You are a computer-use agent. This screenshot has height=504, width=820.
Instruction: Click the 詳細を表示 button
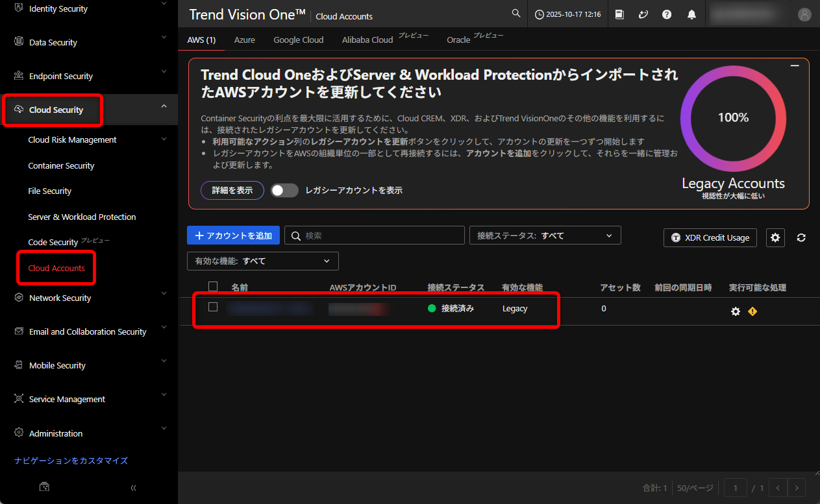tap(232, 190)
